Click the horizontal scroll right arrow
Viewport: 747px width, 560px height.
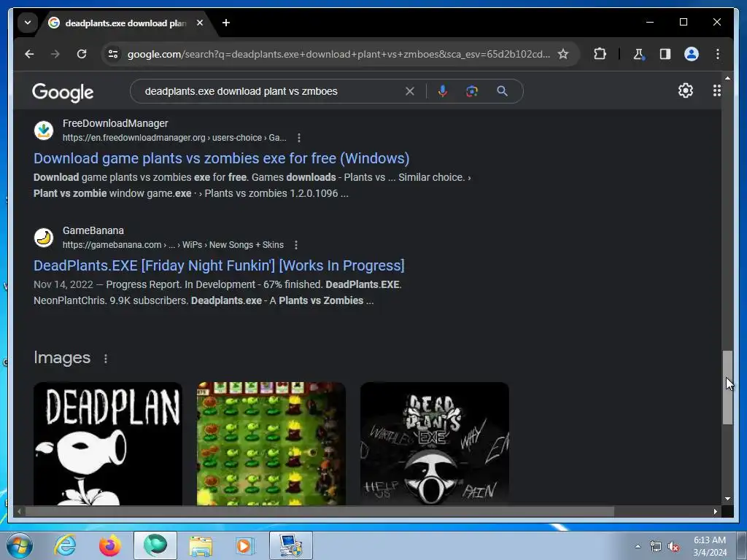[715, 511]
